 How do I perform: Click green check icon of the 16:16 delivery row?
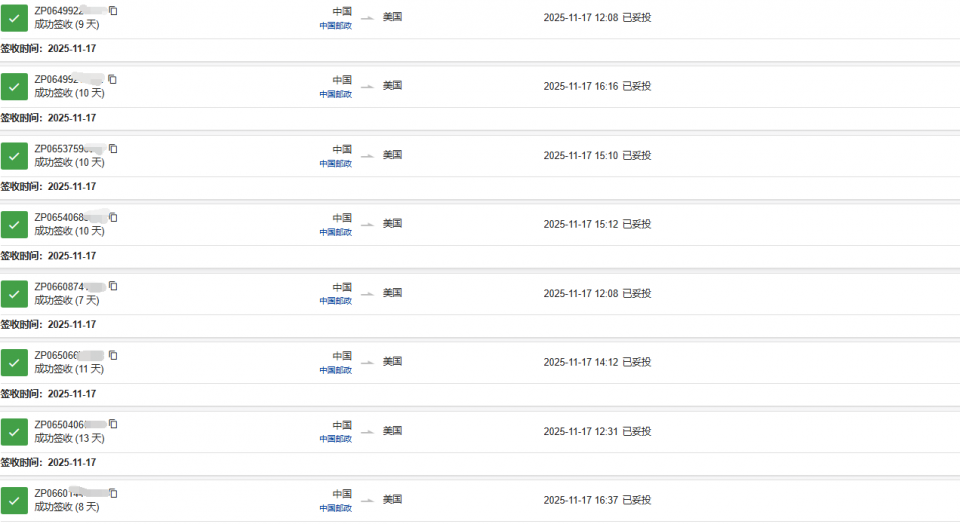click(x=14, y=87)
